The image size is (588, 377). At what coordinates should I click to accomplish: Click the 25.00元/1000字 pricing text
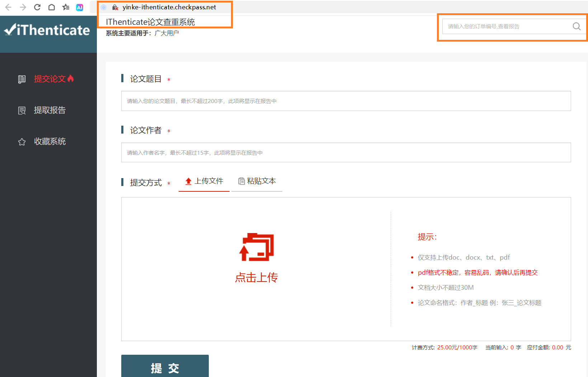coord(457,348)
